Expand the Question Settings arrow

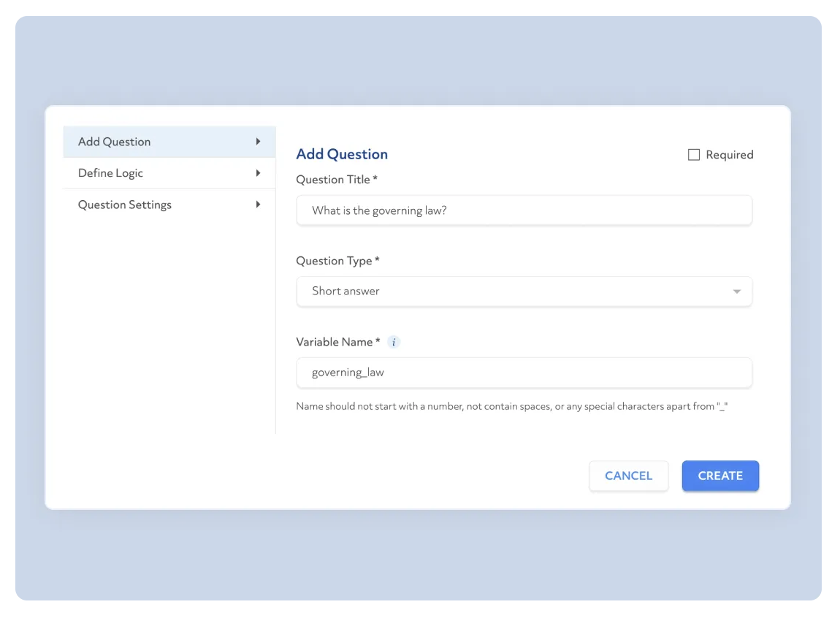258,205
